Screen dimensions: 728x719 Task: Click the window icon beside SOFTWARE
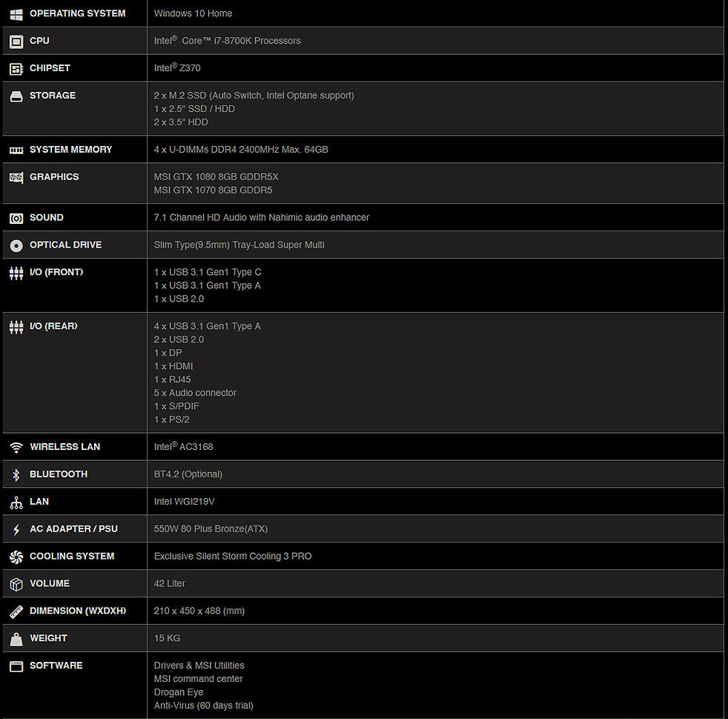pos(16,666)
